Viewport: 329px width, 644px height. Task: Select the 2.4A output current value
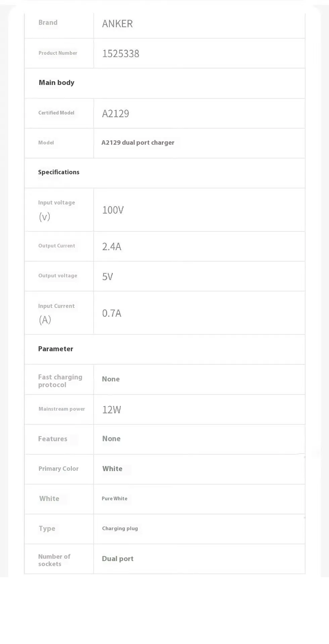(111, 247)
